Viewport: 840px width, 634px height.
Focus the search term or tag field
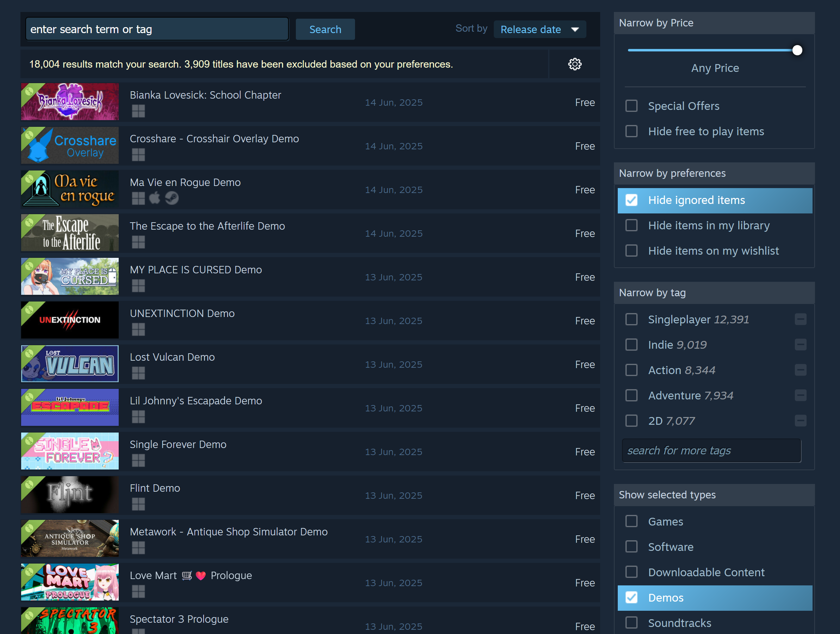coord(157,29)
